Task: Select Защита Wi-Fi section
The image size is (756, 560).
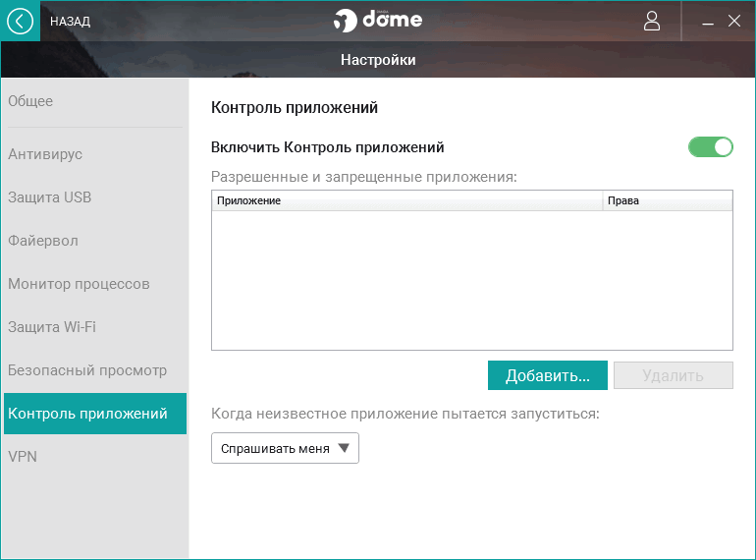Action: pyautogui.click(x=52, y=327)
